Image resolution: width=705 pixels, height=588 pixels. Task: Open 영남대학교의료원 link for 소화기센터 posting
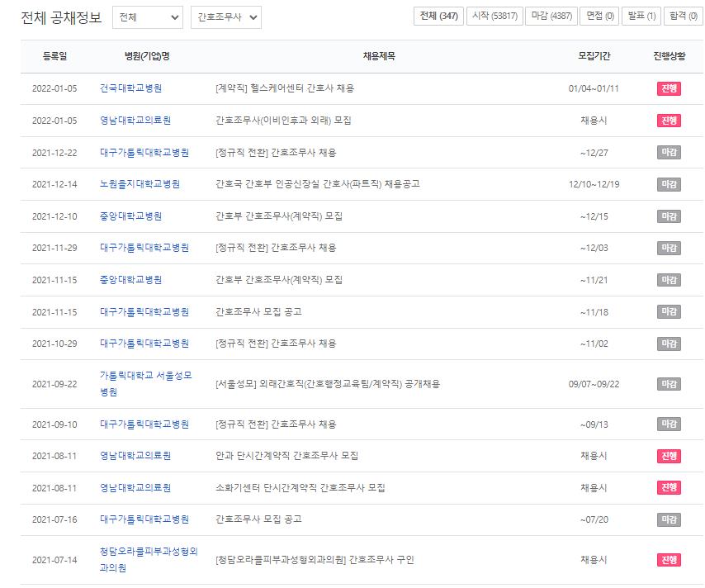tap(135, 488)
